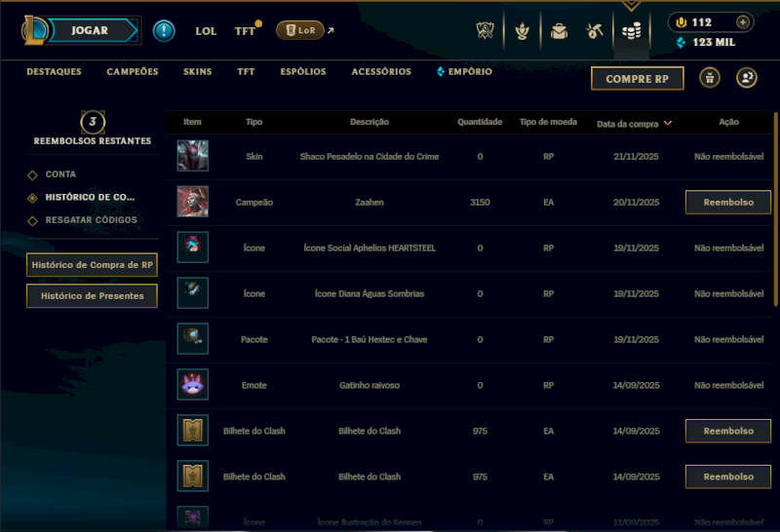Screen dimensions: 780x532
Task: Click the first Bilhete do Clash thumbnail
Action: 192,430
